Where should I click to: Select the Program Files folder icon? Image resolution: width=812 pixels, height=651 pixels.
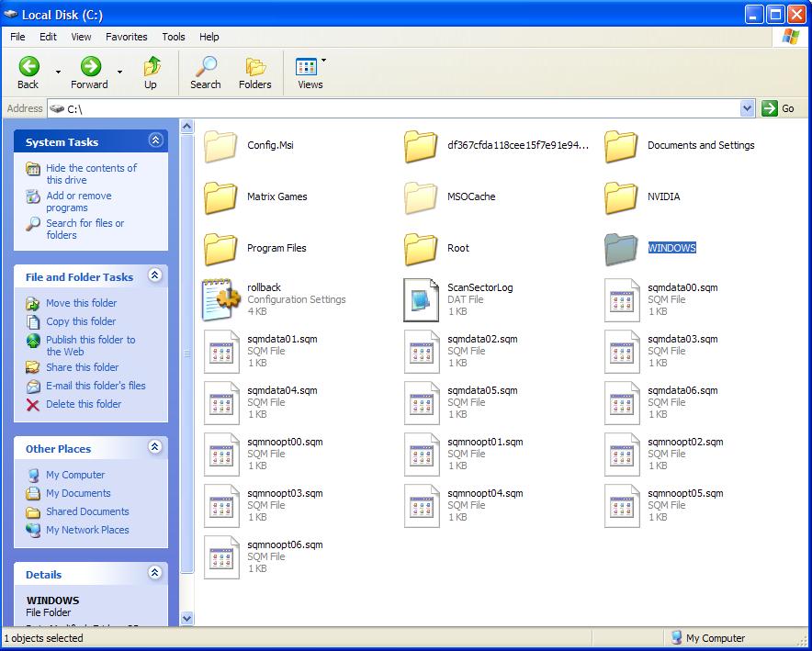(221, 249)
